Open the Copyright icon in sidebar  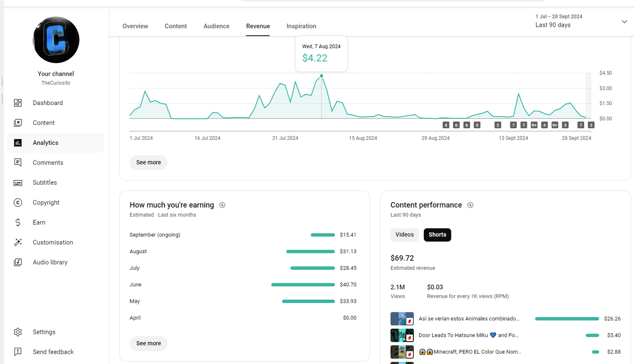18,203
